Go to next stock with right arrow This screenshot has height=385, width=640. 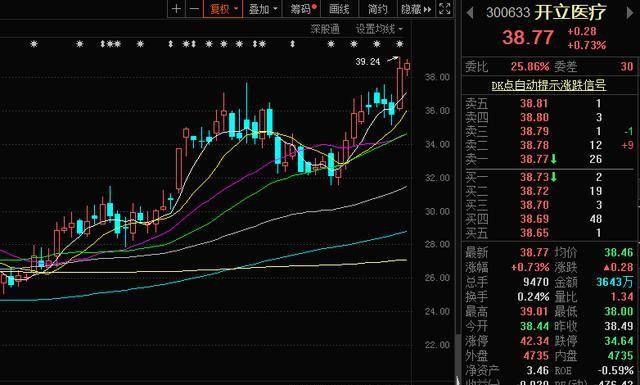tap(630, 13)
